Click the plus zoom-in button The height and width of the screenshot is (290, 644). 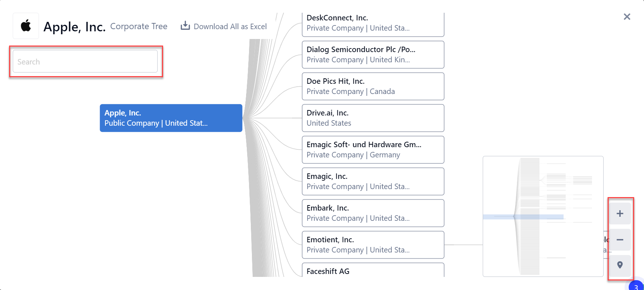coord(620,213)
